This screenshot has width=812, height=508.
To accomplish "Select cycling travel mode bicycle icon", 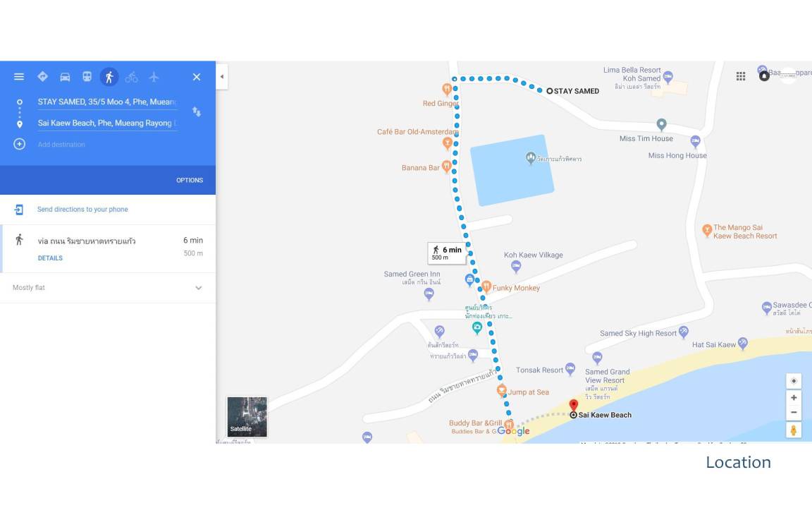I will (132, 77).
